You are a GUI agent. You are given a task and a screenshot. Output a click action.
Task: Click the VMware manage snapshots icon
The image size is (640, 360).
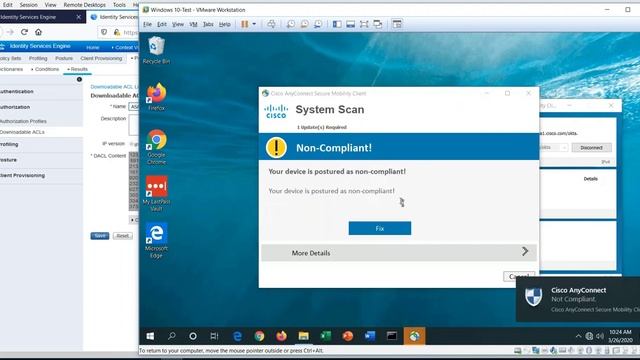click(318, 24)
